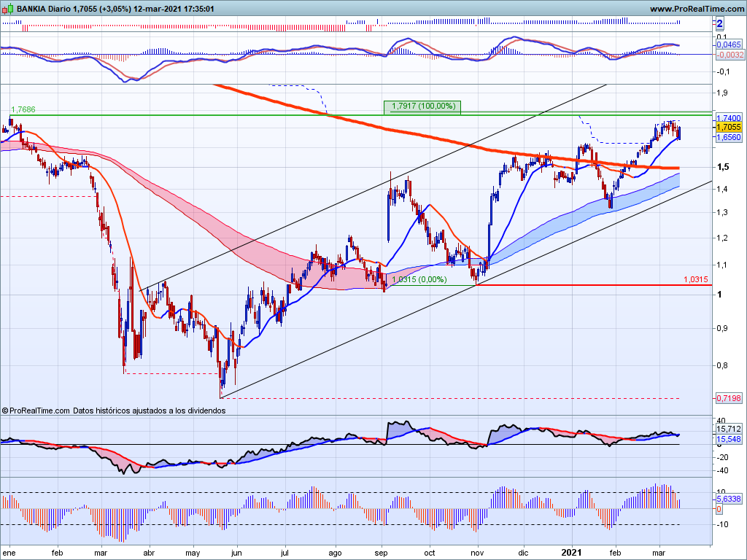Viewport: 747px width, 560px height.
Task: Click the 0,8 price axis label
Action: coord(722,366)
